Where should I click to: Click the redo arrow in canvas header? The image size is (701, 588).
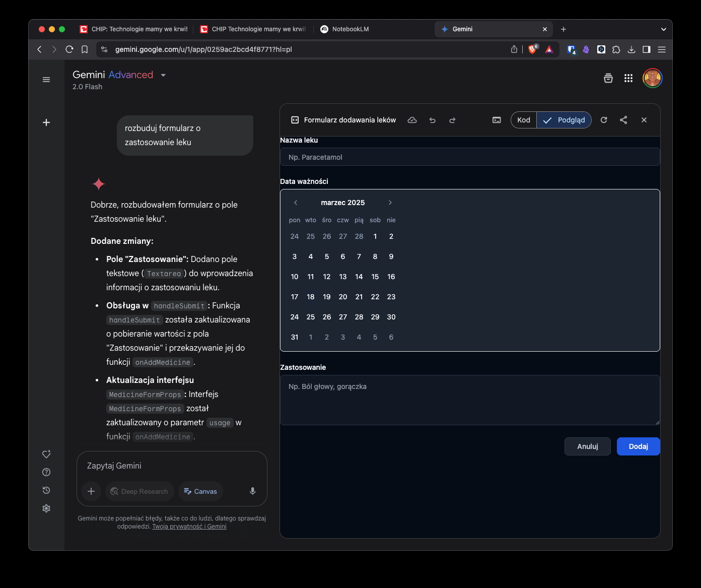452,120
